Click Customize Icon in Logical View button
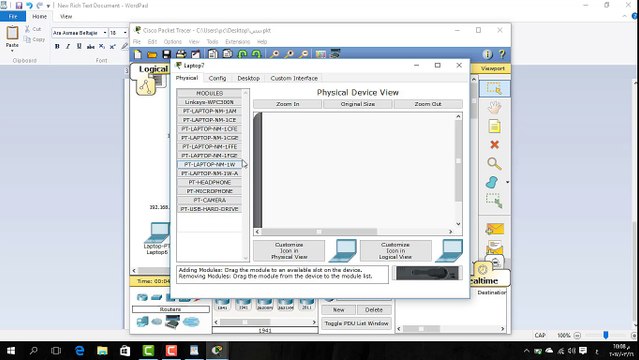 395,251
